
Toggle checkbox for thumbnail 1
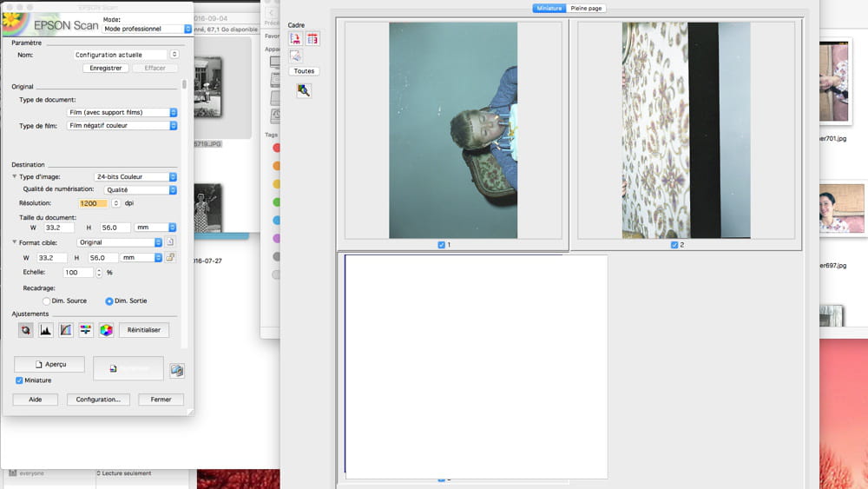(442, 245)
